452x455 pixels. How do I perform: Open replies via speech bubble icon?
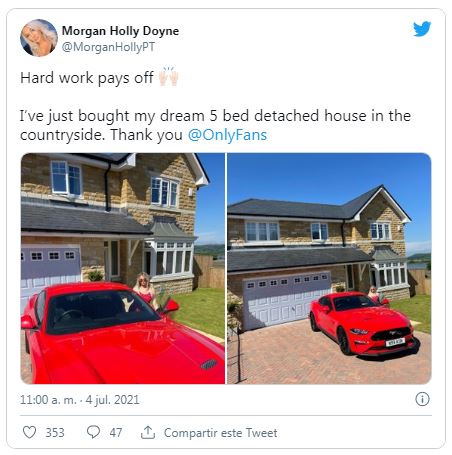point(93,432)
